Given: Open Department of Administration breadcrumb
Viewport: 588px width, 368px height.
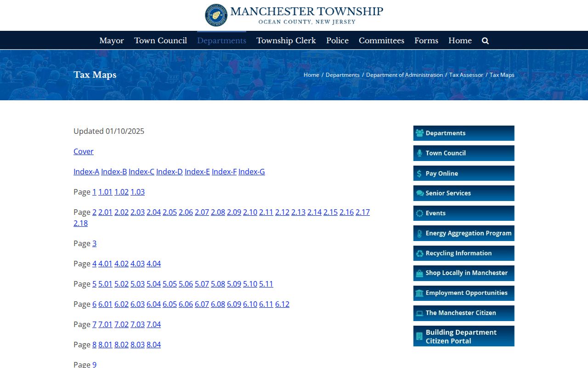Looking at the screenshot, I should tap(404, 75).
